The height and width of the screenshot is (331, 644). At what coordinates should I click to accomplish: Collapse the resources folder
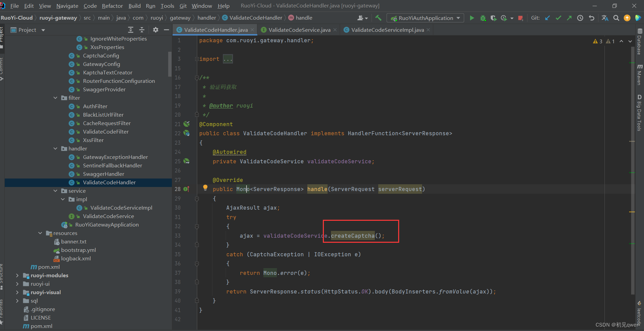pyautogui.click(x=40, y=233)
